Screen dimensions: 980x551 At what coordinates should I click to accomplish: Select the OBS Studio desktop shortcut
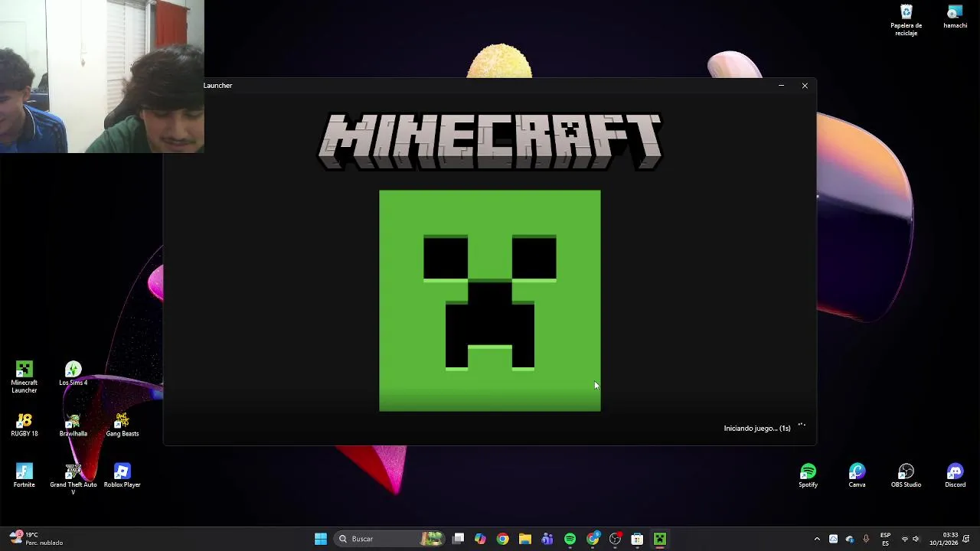point(906,475)
